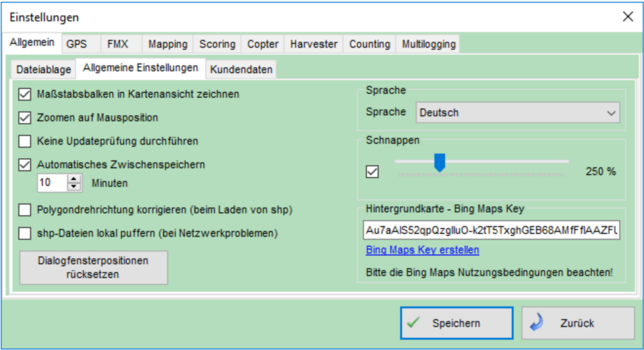Uncheck Automatisches Zwischenspeichern option
Viewport: 644px width, 350px height.
click(25, 164)
